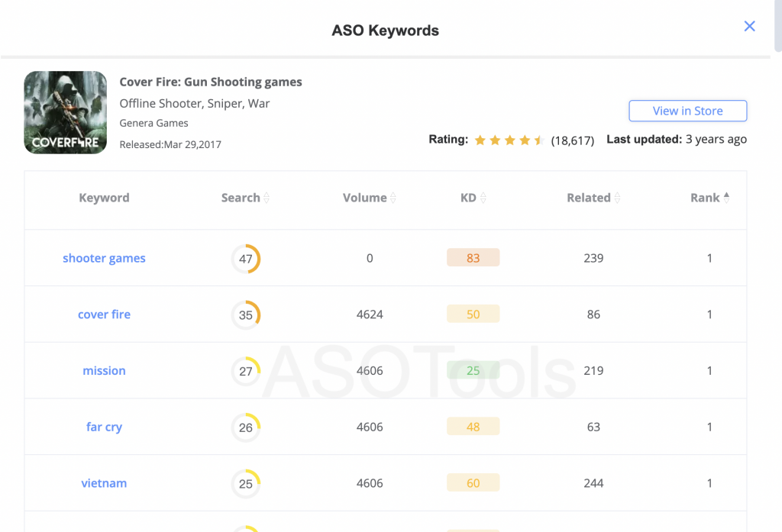782x532 pixels.
Task: Click the KD badge 50
Action: pyautogui.click(x=473, y=314)
